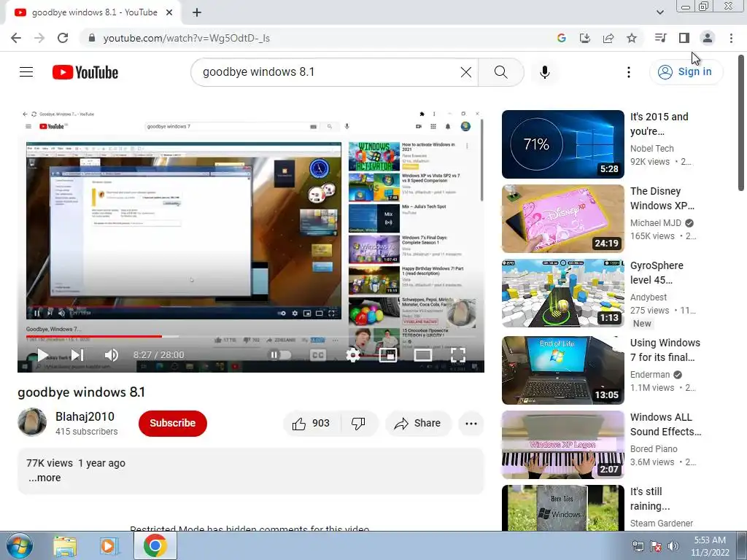The height and width of the screenshot is (560, 747).
Task: Open the YouTube guide hamburger menu
Action: pyautogui.click(x=26, y=72)
